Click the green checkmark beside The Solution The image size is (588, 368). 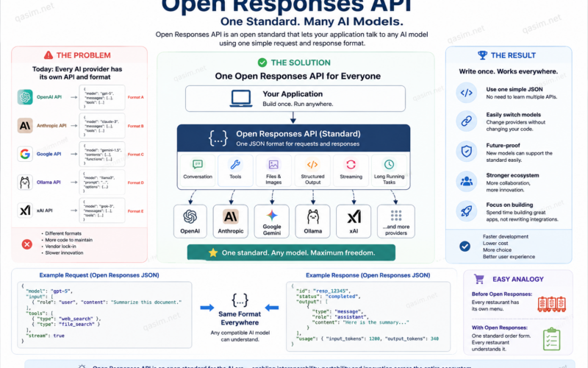(x=262, y=63)
